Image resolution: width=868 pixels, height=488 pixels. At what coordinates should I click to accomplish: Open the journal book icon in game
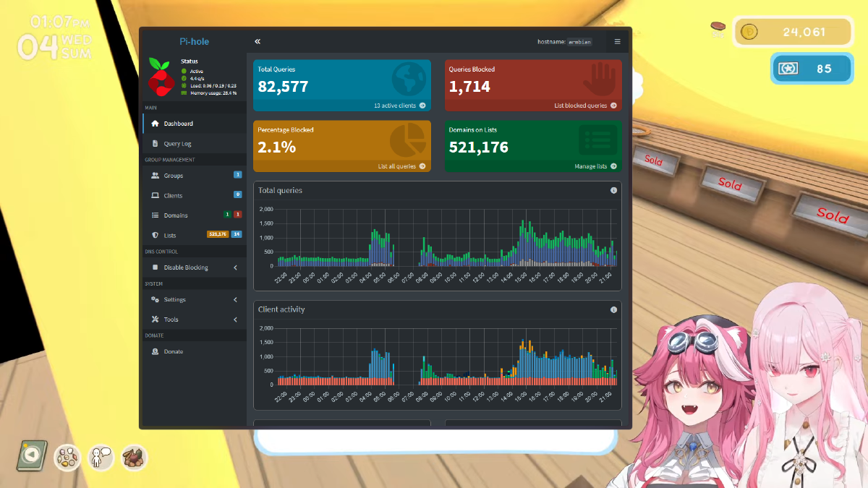tap(31, 455)
